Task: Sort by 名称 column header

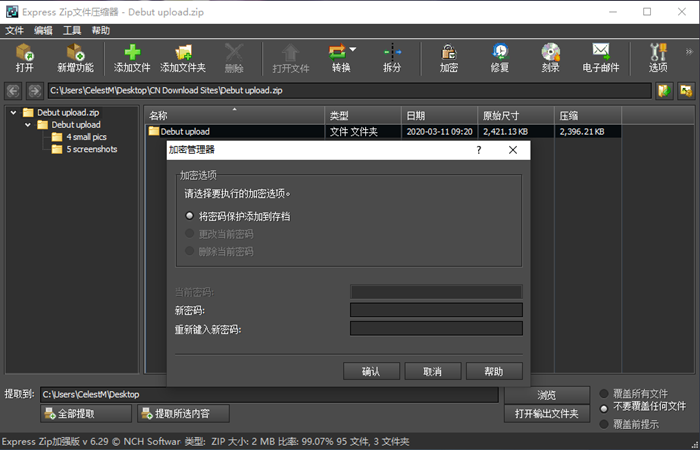Action: pos(234,116)
